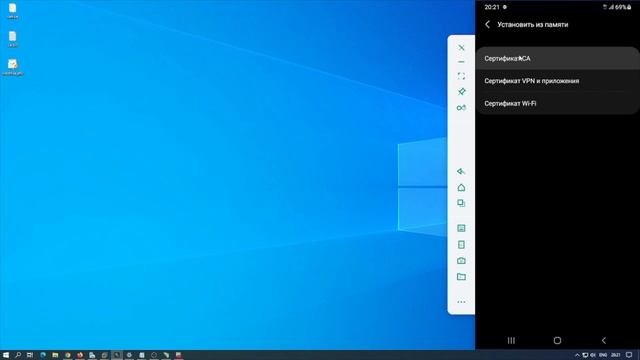Click the sidebar phone-shaped icon
640x360 pixels.
[461, 244]
